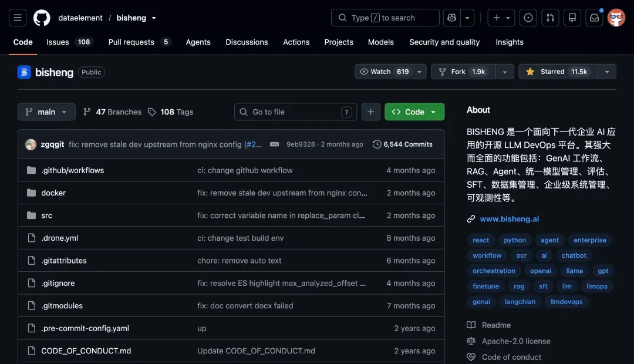Open pull requests icon in header

point(550,18)
